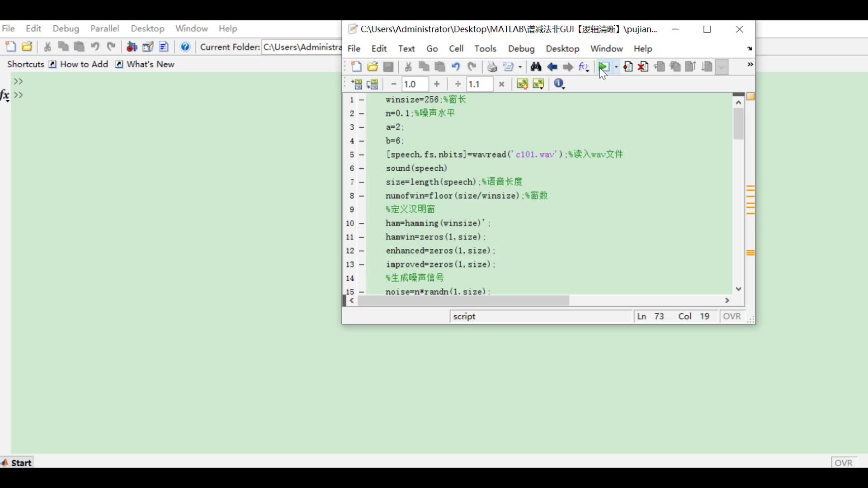Navigate back with blue left arrow
Viewport: 868px width, 488px height.
coord(552,67)
